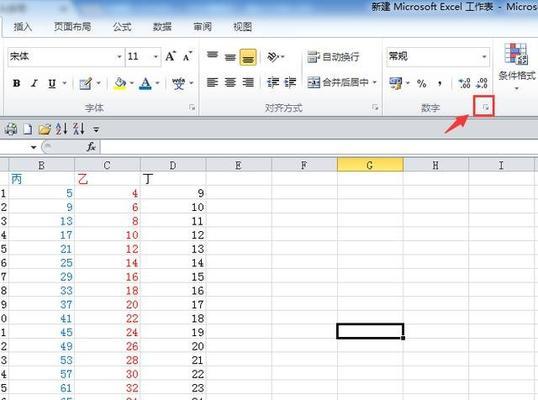Switch to the 公式 ribbon tab
This screenshot has width=538, height=400.
122,26
